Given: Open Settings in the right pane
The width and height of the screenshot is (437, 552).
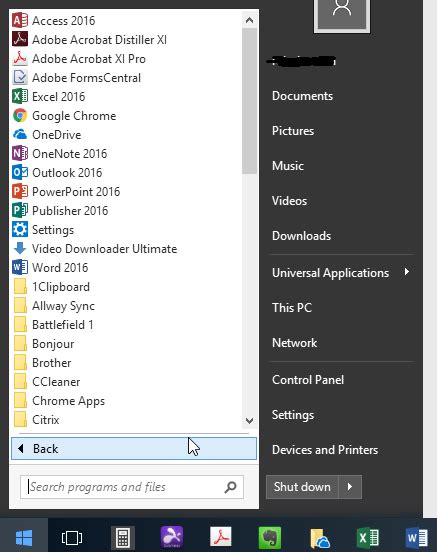Looking at the screenshot, I should coord(293,415).
